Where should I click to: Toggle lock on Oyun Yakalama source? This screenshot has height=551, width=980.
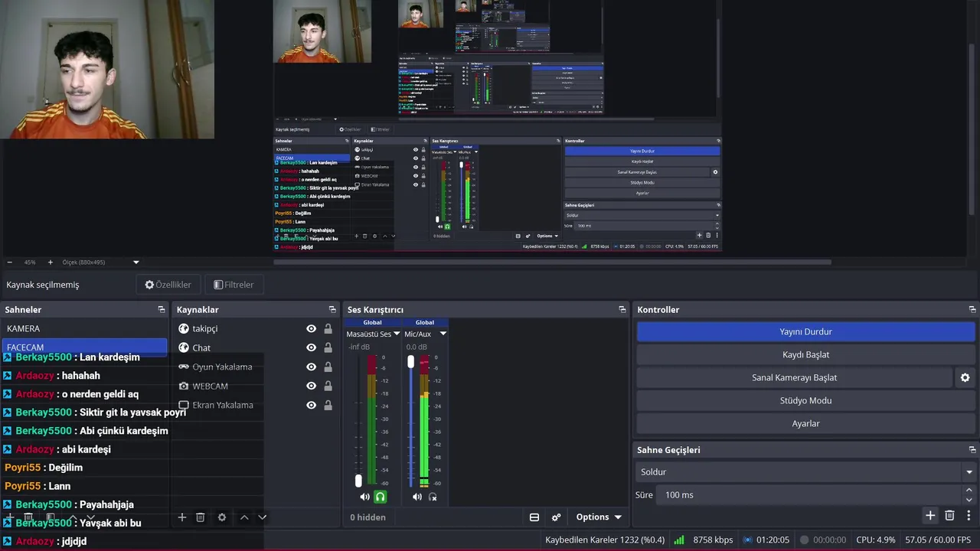tap(328, 367)
